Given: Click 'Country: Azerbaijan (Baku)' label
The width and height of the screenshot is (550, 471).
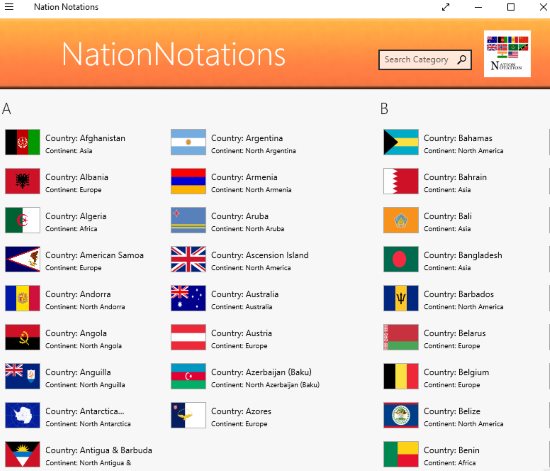Looking at the screenshot, I should click(x=261, y=372).
